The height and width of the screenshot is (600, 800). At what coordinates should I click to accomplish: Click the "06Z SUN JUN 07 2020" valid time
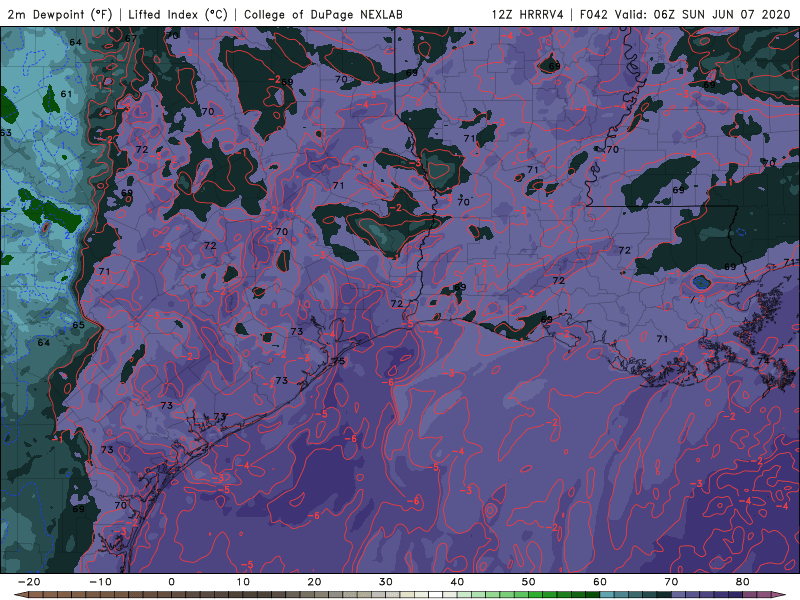coord(722,14)
